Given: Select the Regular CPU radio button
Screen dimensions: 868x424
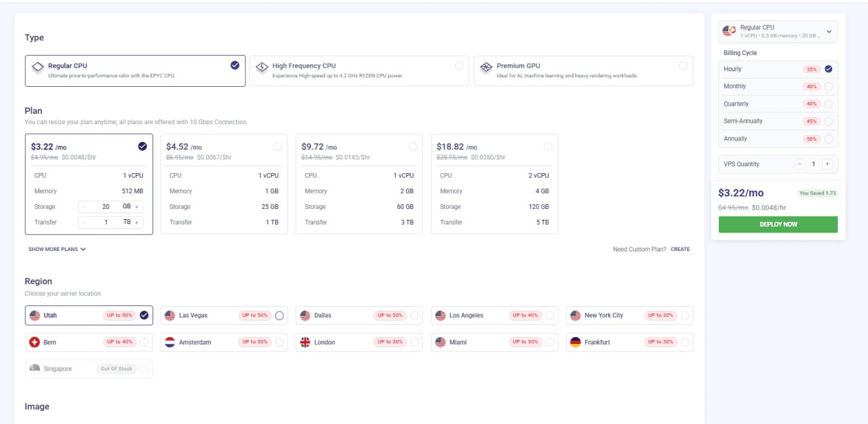Looking at the screenshot, I should tap(235, 65).
